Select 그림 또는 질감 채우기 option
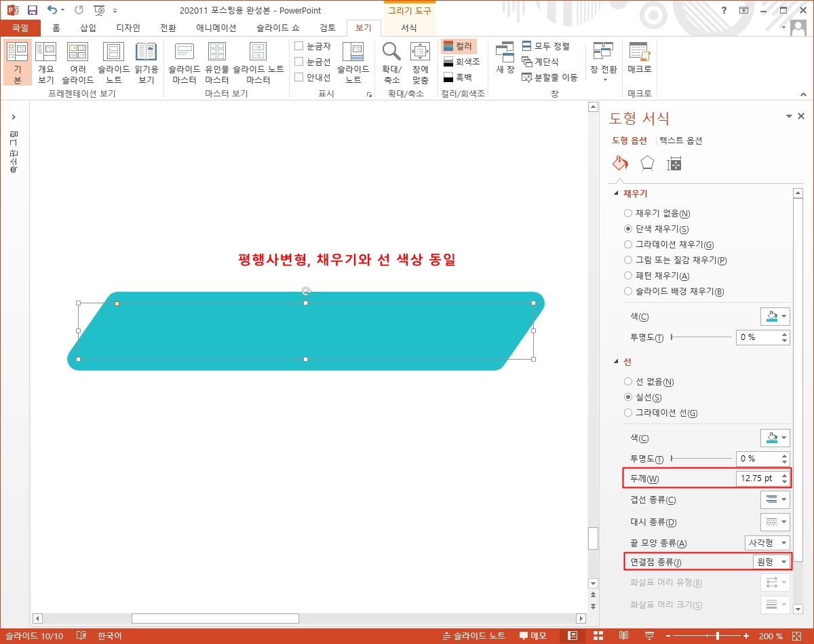 click(628, 261)
